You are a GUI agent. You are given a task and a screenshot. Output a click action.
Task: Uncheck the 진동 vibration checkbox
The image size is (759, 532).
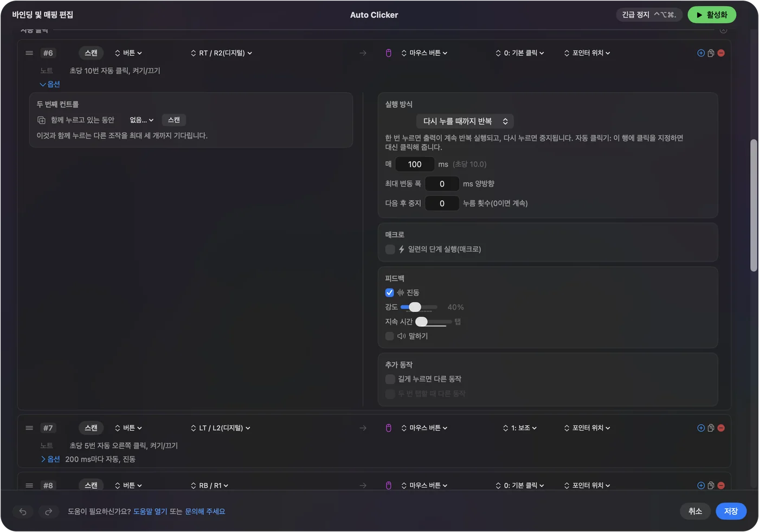389,293
